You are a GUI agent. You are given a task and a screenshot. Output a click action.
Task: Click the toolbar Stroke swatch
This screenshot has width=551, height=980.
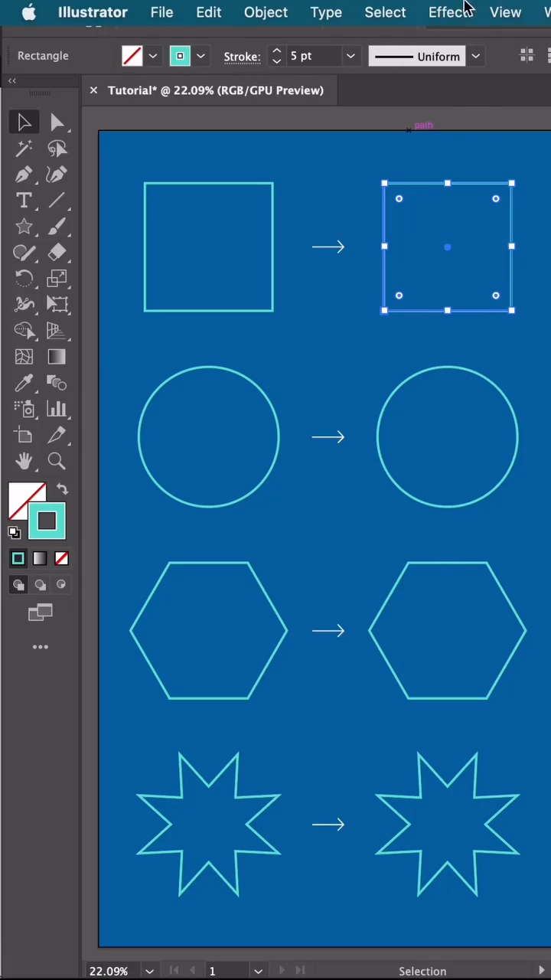(47, 521)
